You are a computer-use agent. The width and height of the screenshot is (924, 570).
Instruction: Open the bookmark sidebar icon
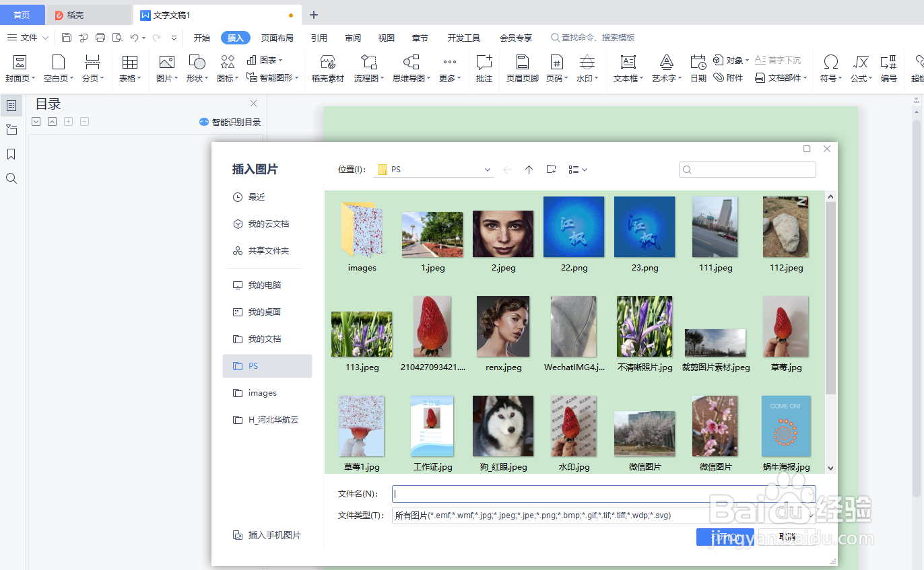[11, 154]
